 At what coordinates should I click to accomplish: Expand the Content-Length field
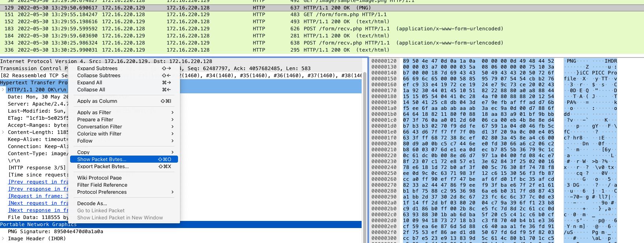tap(3, 132)
